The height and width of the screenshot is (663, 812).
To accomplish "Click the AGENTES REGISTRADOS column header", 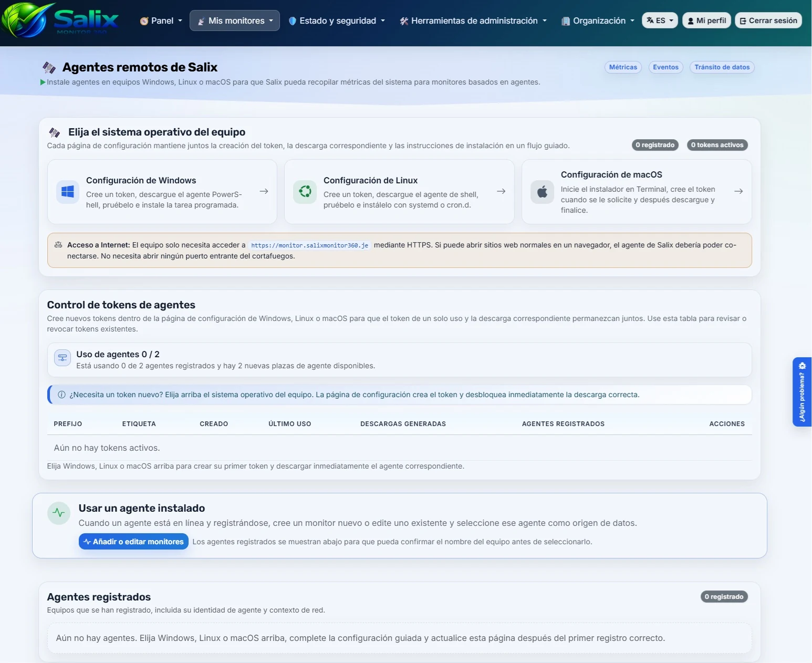I will pyautogui.click(x=563, y=424).
